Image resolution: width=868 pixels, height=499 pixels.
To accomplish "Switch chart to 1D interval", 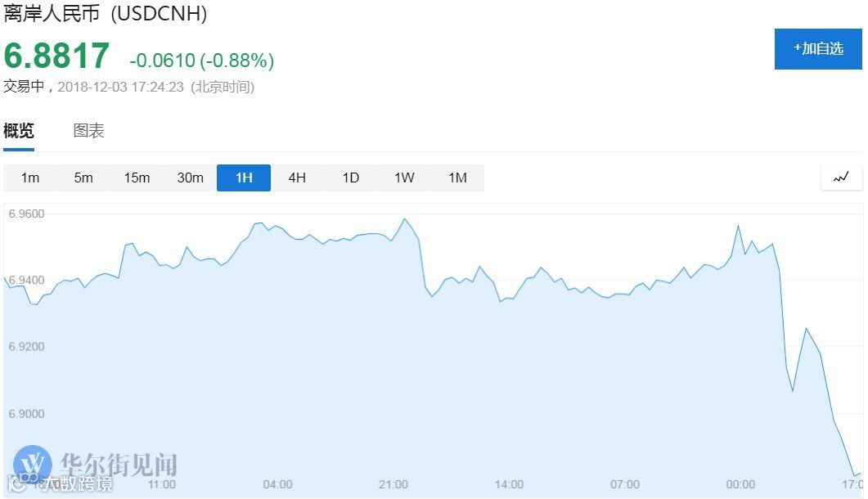I will [x=350, y=178].
